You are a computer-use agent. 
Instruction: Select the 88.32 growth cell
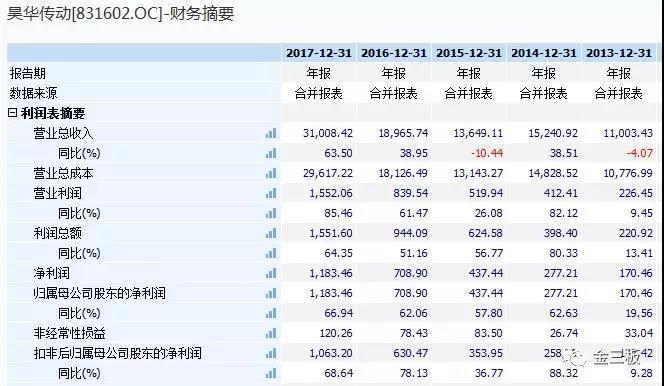[564, 373]
